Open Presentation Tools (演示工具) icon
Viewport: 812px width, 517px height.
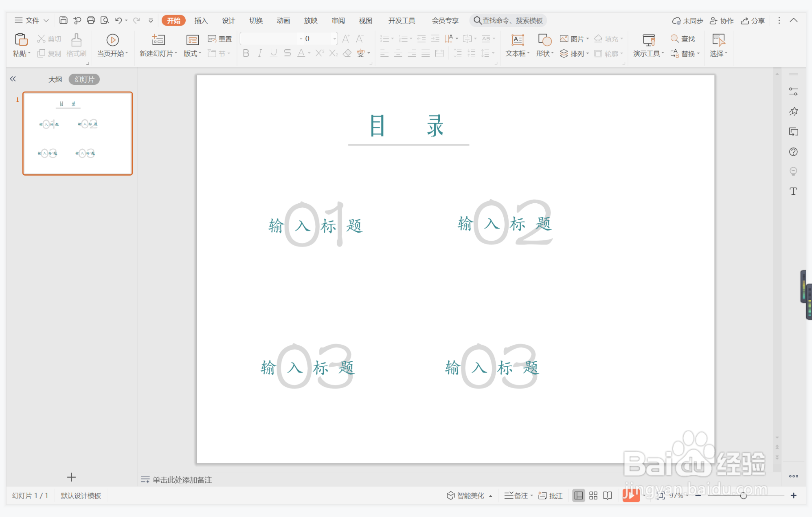(x=648, y=40)
